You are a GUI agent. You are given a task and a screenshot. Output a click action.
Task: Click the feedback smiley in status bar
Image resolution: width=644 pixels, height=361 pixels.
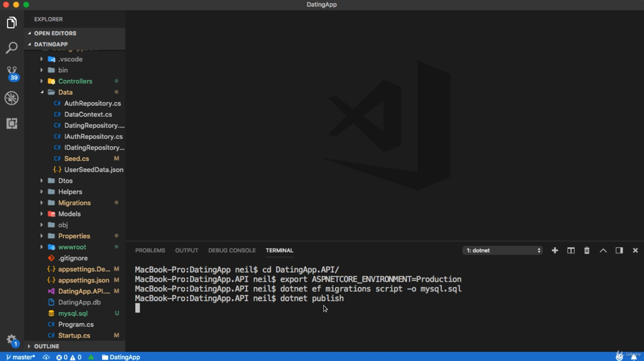tap(619, 357)
